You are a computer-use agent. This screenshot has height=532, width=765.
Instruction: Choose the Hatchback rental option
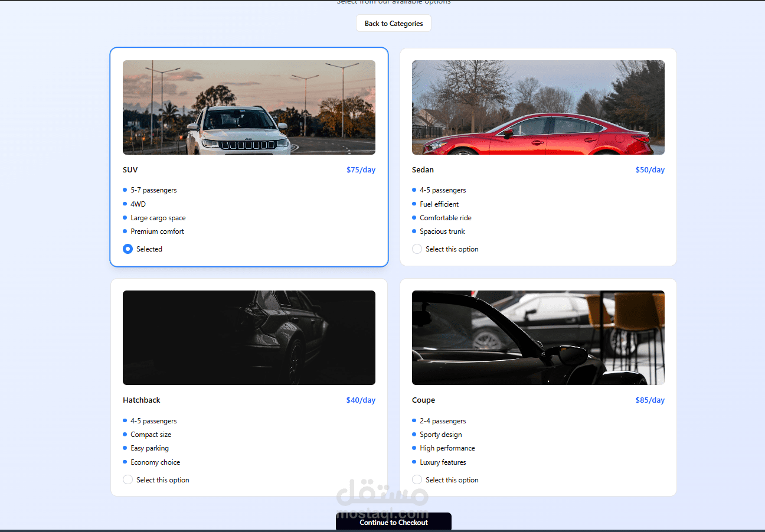click(x=127, y=479)
